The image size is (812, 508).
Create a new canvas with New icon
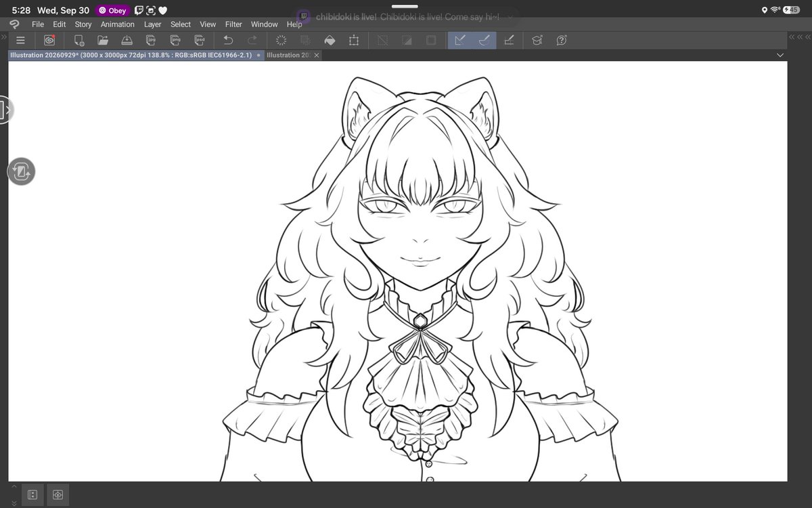tap(78, 40)
